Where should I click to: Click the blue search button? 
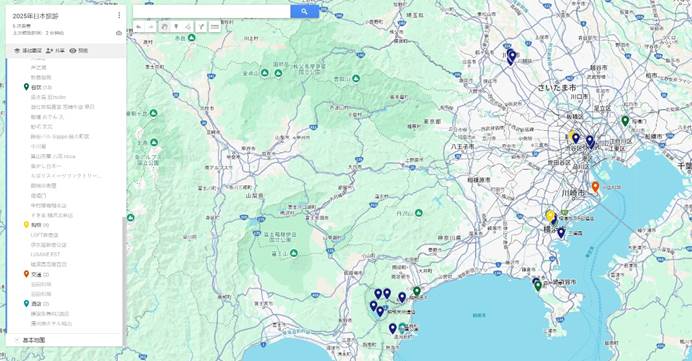point(305,11)
